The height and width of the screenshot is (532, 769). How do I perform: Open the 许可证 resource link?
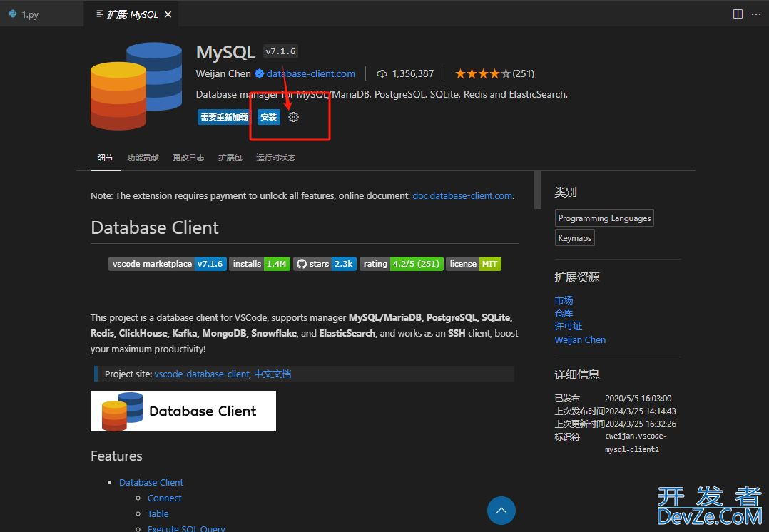pyautogui.click(x=569, y=326)
